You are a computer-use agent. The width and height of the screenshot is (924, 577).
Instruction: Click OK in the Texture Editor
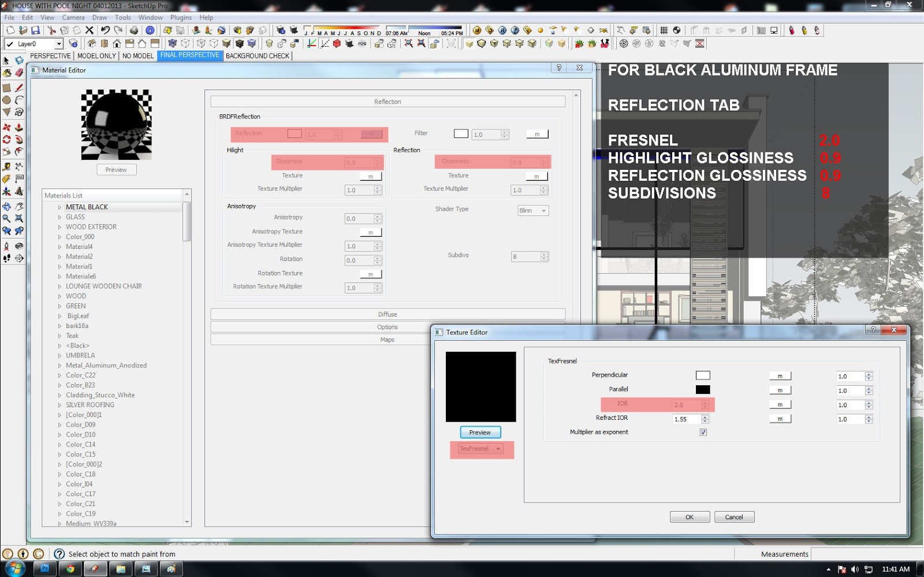(x=690, y=517)
